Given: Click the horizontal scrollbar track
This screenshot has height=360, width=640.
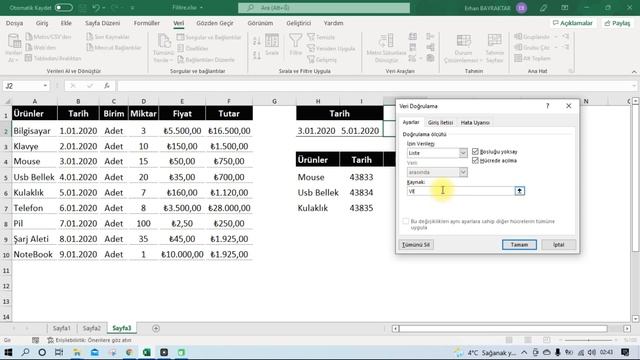Looking at the screenshot, I should click(511, 329).
